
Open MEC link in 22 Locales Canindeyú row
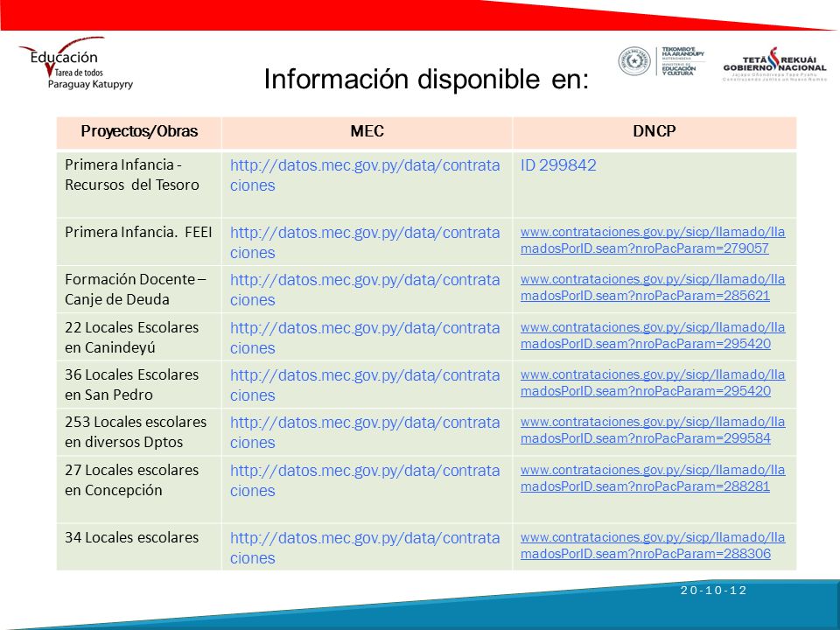click(365, 338)
